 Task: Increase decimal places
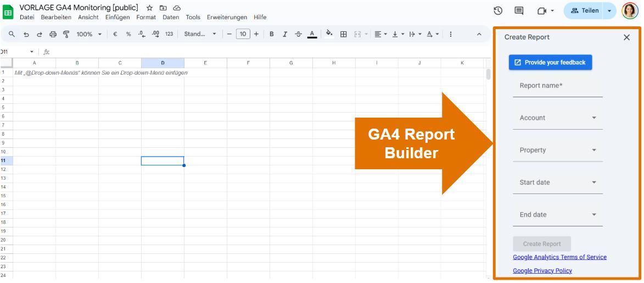point(155,34)
